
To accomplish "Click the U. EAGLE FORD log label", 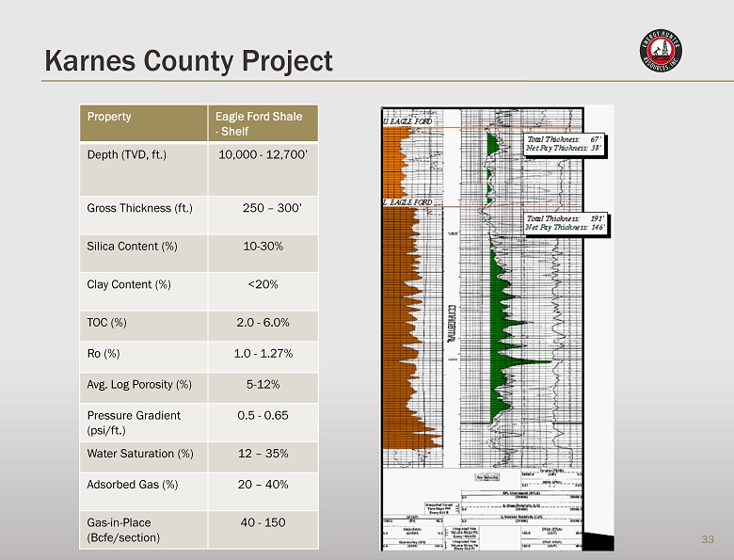I will tap(407, 122).
